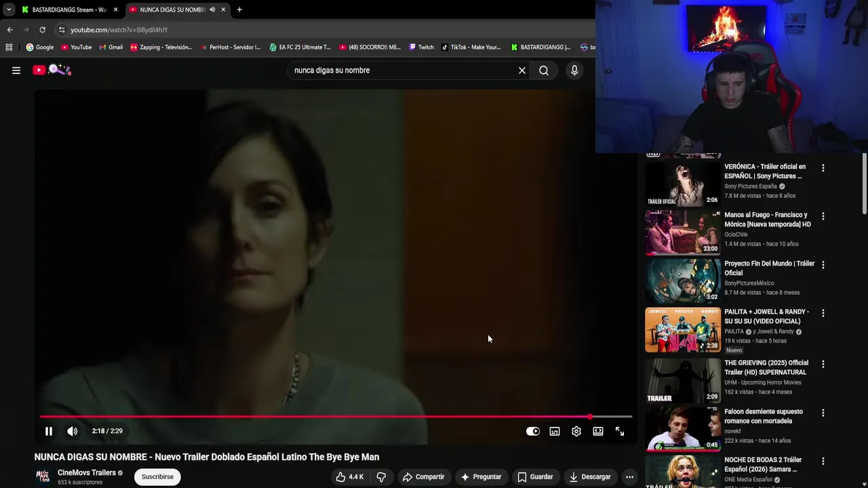The image size is (868, 488).
Task: Open YouTube bookmark
Action: point(76,47)
